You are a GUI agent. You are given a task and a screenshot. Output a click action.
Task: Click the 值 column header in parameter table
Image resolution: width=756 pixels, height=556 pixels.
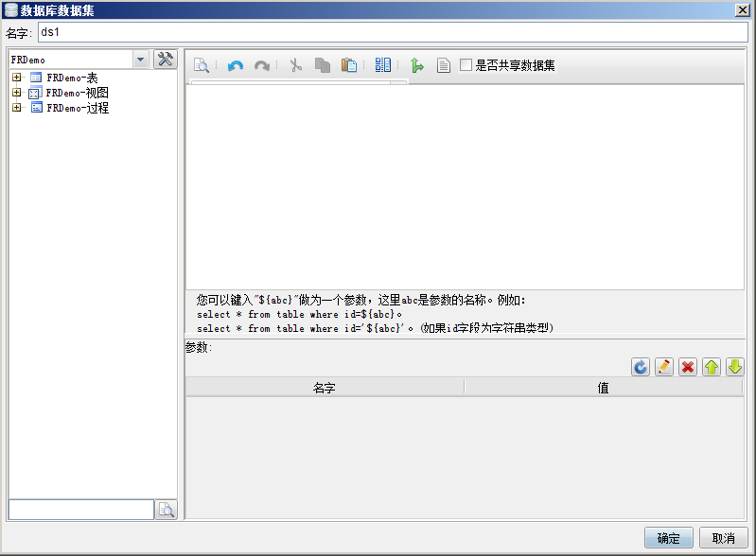[x=603, y=388]
